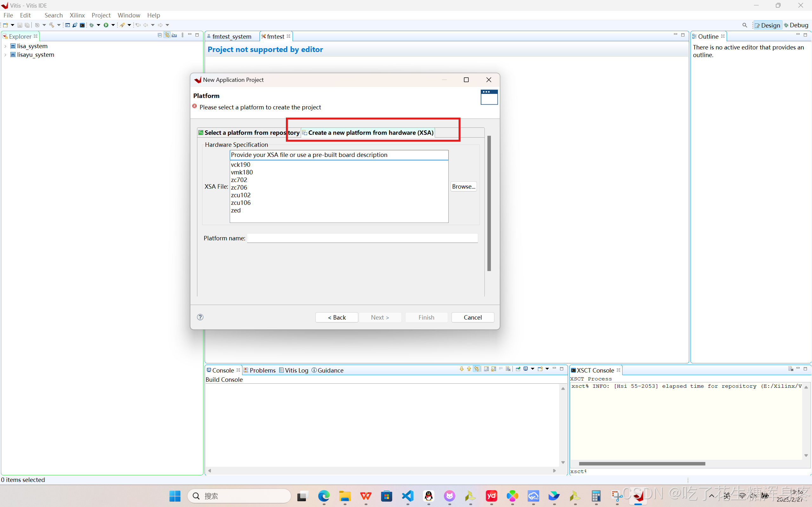This screenshot has height=507, width=812.
Task: Open dropdown arrow next to Run icon
Action: coord(113,25)
